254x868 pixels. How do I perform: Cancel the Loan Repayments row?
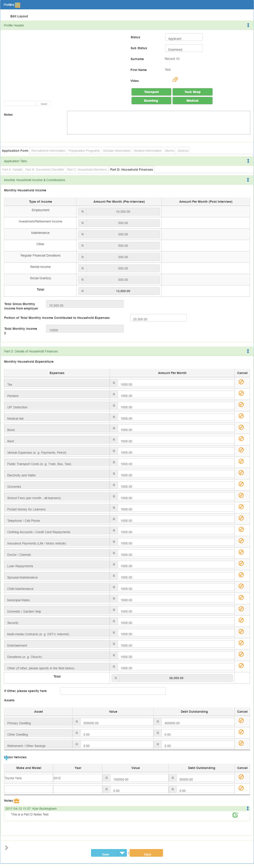241,563
